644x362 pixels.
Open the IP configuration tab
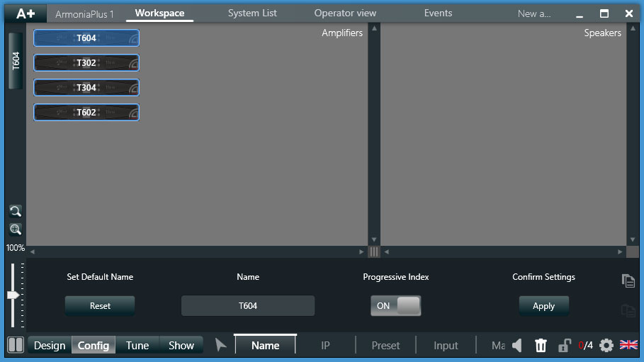point(325,345)
